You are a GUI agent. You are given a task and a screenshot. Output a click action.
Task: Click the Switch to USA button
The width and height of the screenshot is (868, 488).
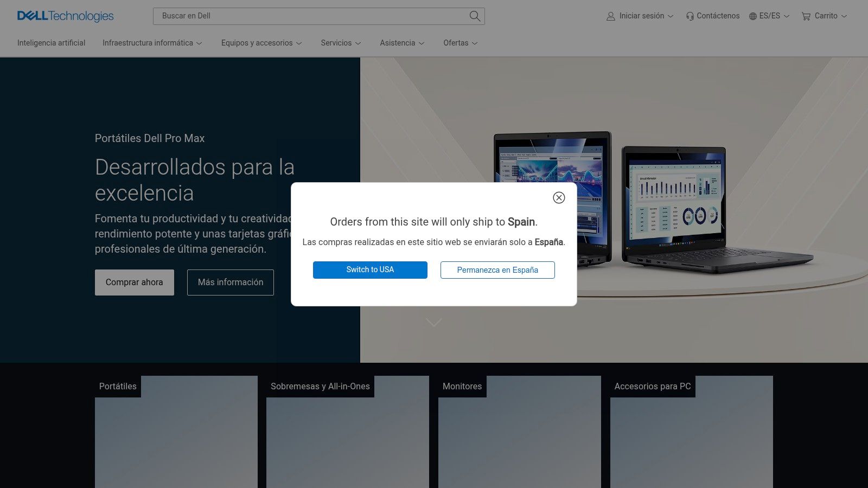370,270
